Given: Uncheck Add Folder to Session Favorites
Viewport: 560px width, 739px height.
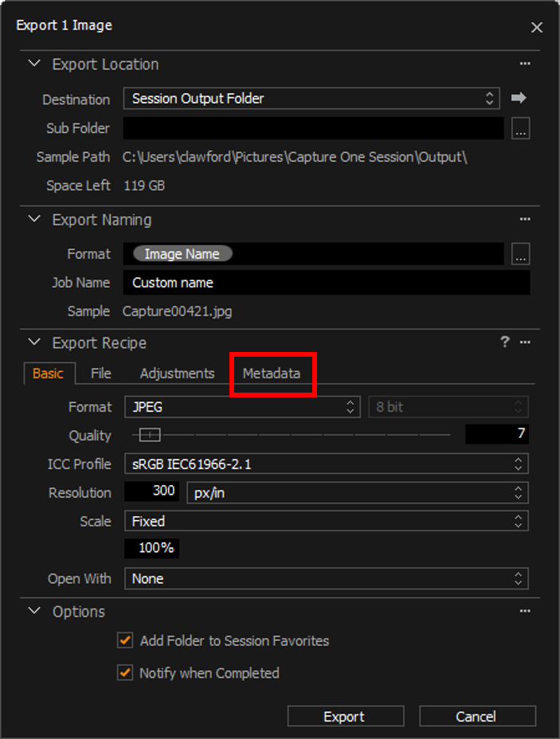Looking at the screenshot, I should (125, 639).
